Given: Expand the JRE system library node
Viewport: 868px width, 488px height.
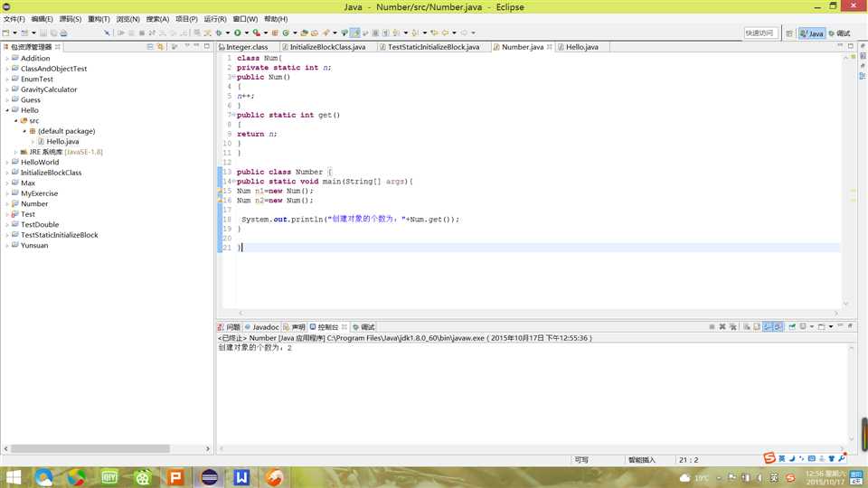Looking at the screenshot, I should point(16,152).
